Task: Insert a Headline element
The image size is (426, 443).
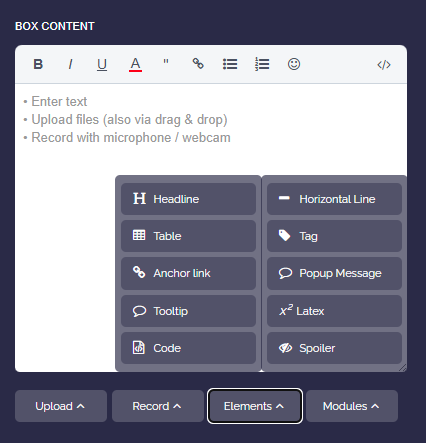Action: (188, 199)
